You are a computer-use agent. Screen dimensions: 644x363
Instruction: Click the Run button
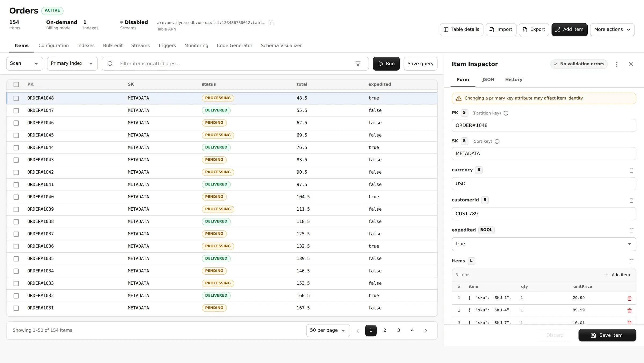386,64
